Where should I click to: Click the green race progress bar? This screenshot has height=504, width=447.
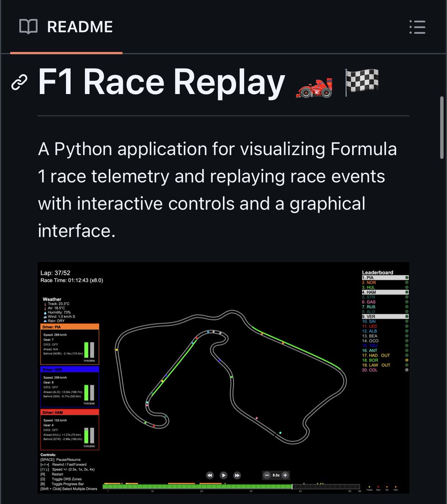pyautogui.click(x=197, y=487)
